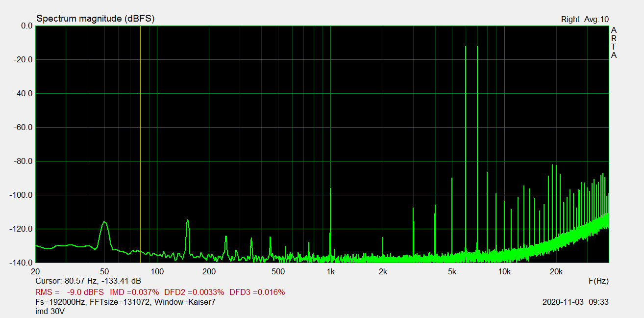Click the '0.0' y-axis label
Screen dimensions: 644x318
point(26,26)
